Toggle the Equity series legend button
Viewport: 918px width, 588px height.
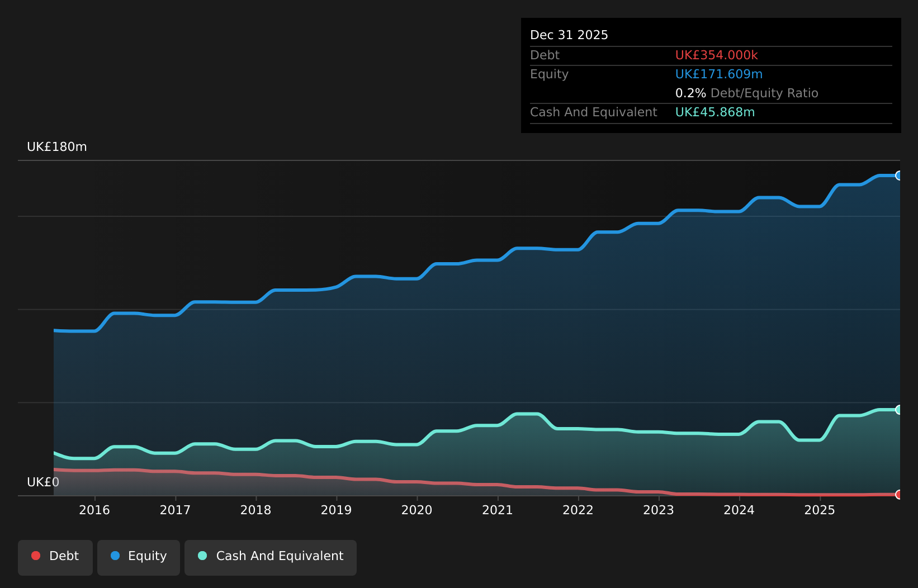(139, 557)
